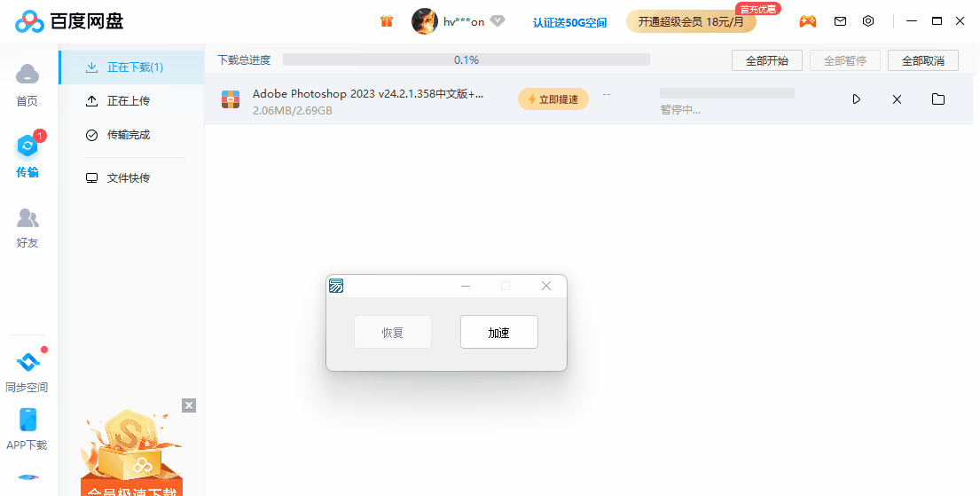The image size is (980, 496).
Task: Click the 首充优惠 badge
Action: coord(758,9)
